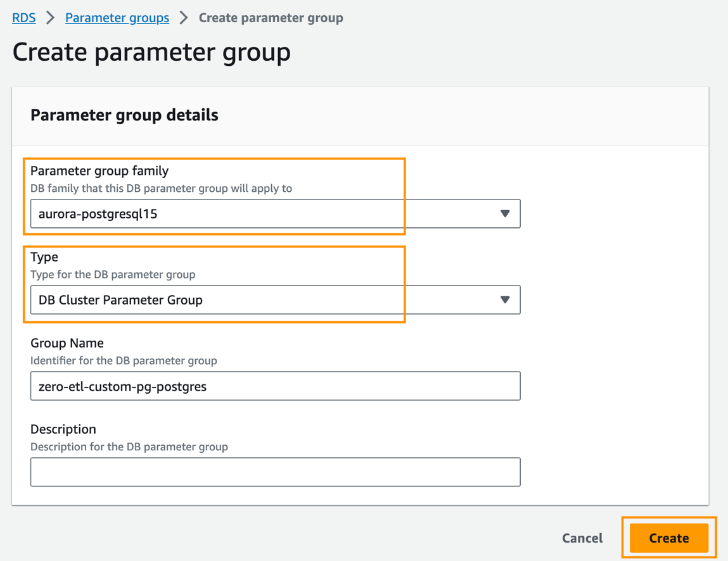Click the RDS breadcrumb link

click(24, 18)
